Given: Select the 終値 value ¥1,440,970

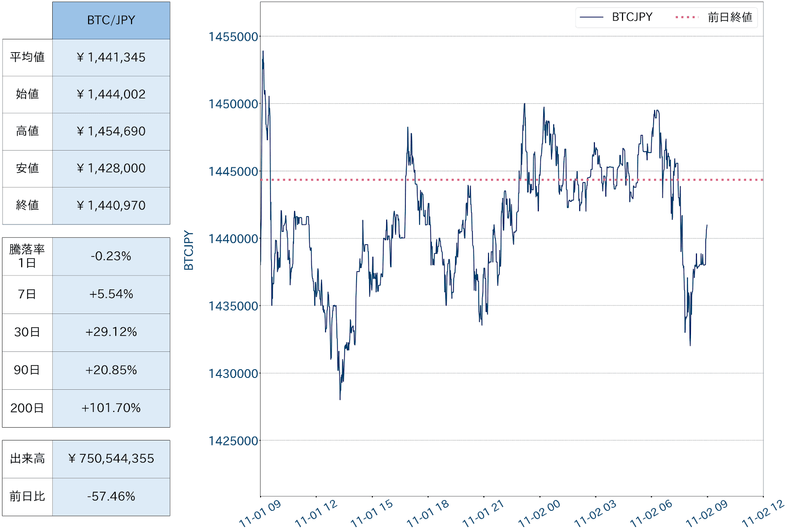Looking at the screenshot, I should 111,206.
